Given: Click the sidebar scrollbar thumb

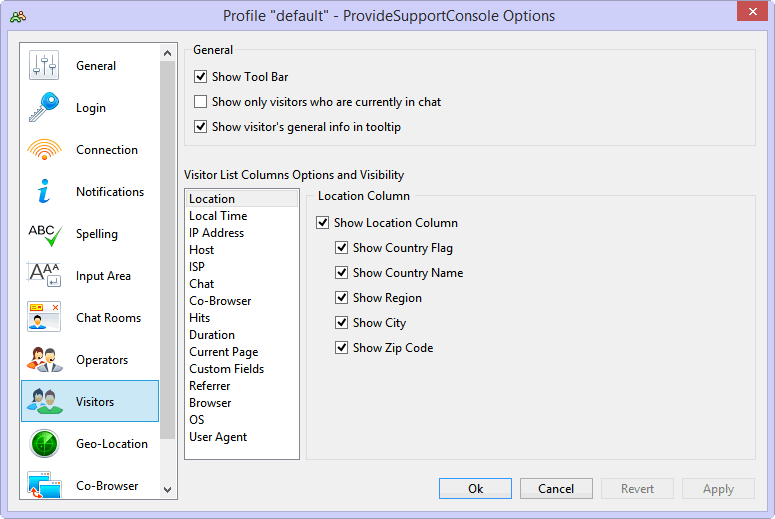Looking at the screenshot, I should [x=168, y=250].
